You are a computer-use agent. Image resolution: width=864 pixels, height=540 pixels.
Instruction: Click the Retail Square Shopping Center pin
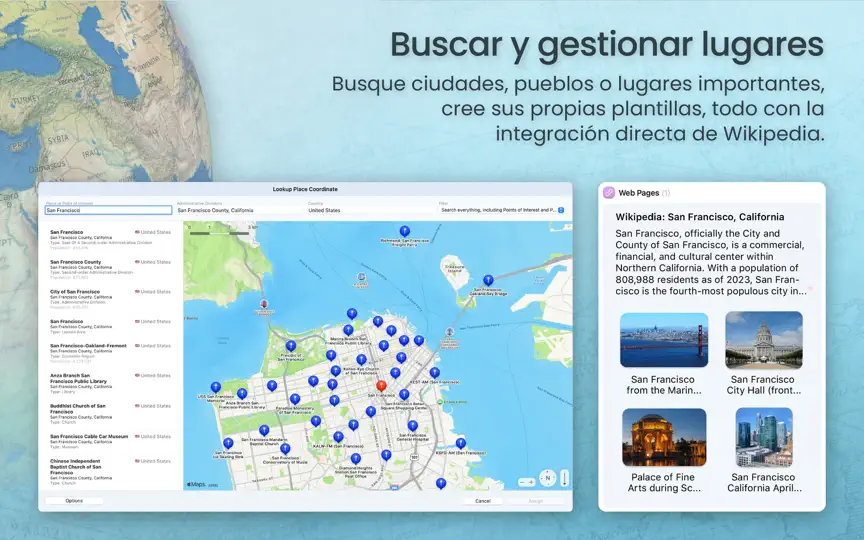[x=404, y=395]
